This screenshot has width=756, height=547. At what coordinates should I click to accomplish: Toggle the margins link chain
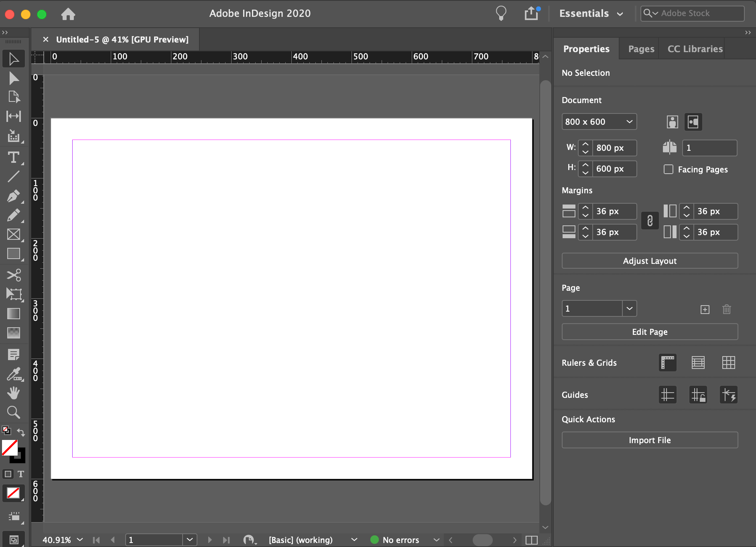(x=650, y=221)
